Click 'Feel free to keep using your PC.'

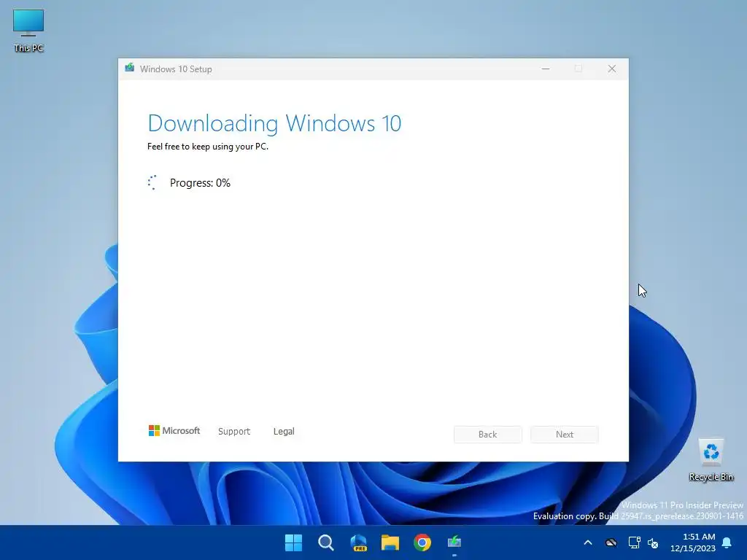(208, 147)
